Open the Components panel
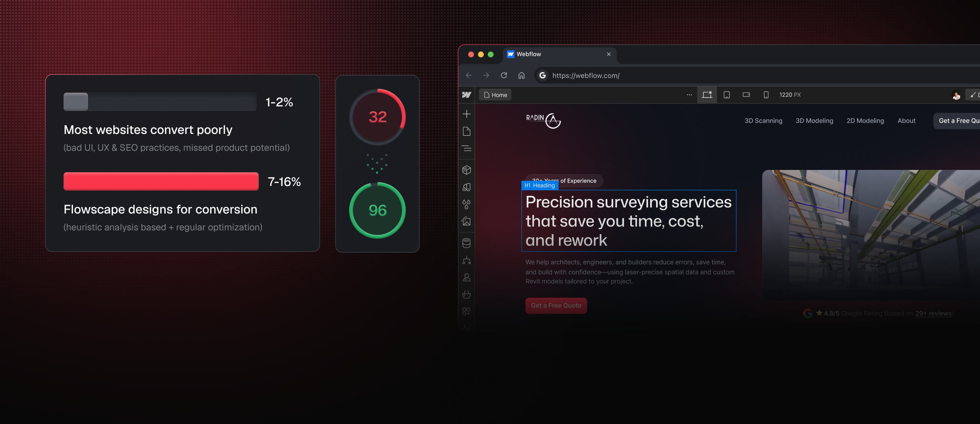 [467, 170]
